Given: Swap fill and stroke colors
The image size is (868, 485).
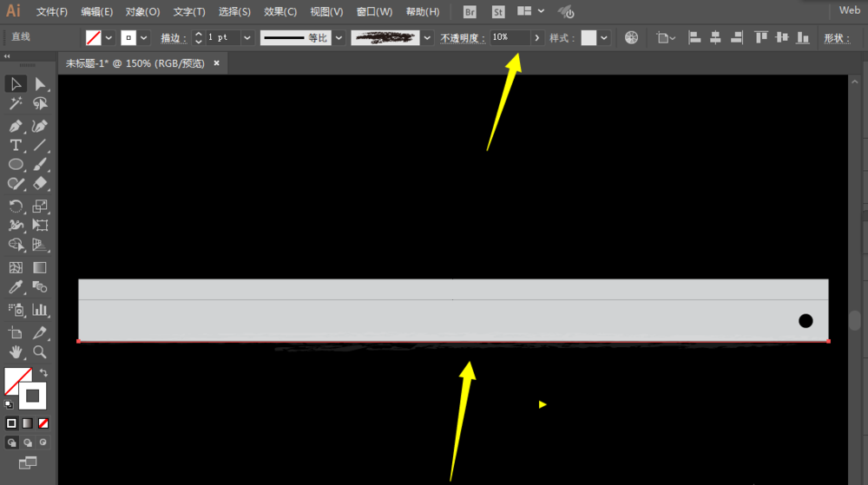Looking at the screenshot, I should (43, 373).
